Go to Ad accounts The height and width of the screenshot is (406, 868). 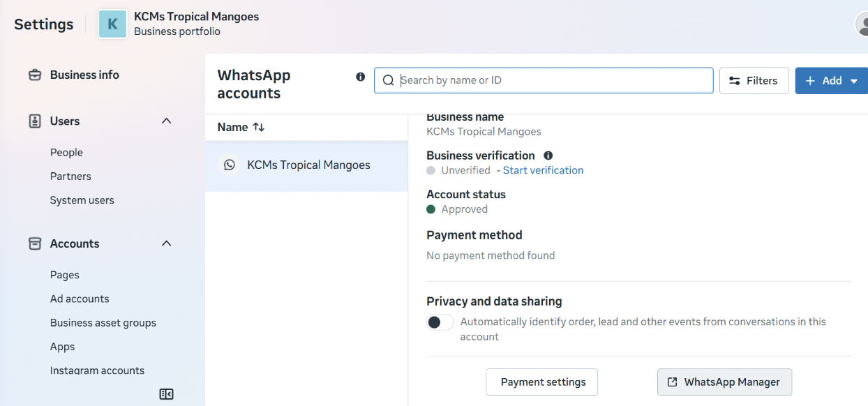click(x=80, y=299)
